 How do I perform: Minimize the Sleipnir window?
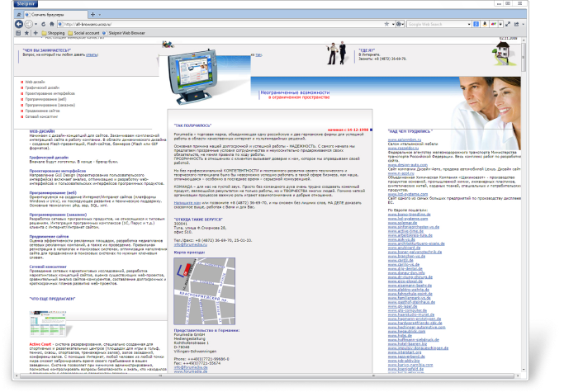pyautogui.click(x=499, y=3)
